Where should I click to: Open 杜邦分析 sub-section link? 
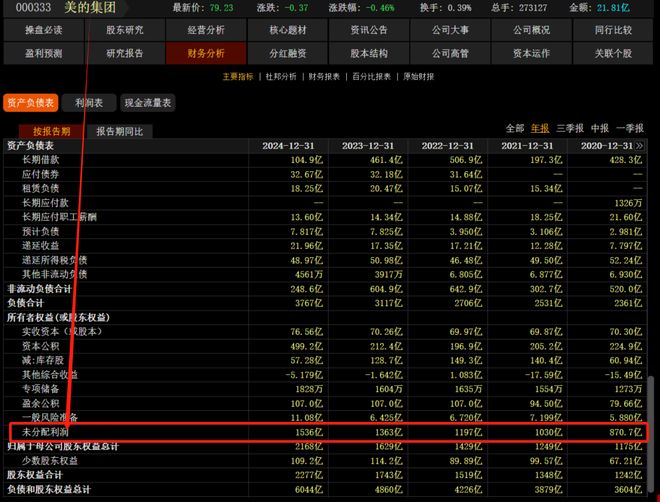coord(281,76)
